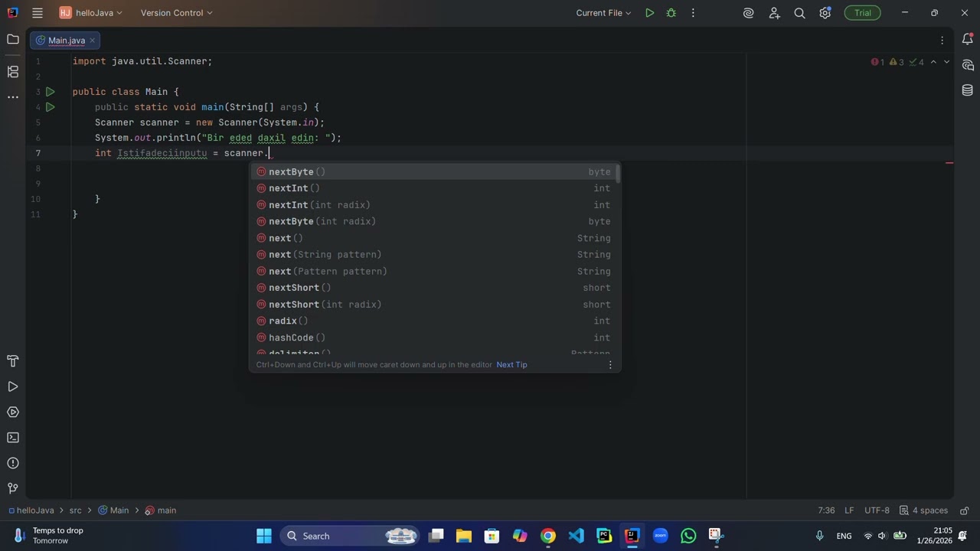Click the Trial license button
The width and height of the screenshot is (980, 551).
click(x=863, y=13)
